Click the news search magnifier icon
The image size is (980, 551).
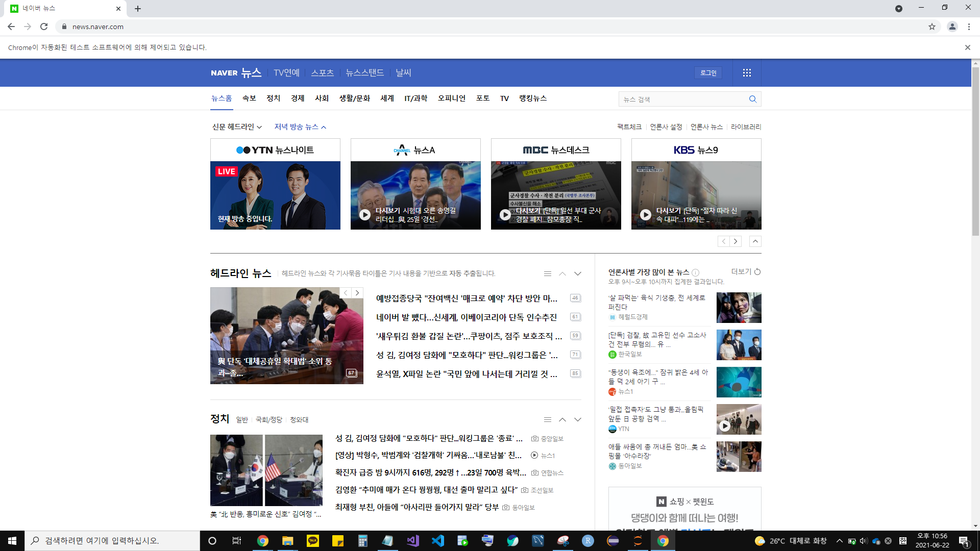pos(753,99)
